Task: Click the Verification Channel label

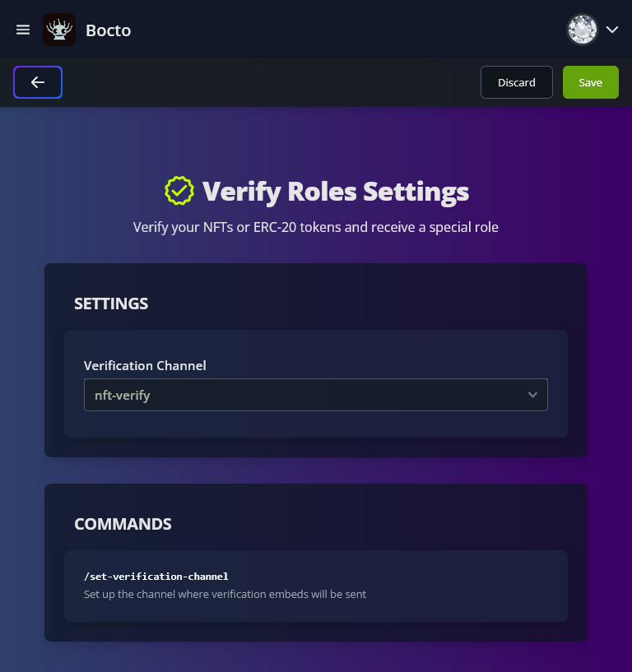Action: [x=145, y=365]
